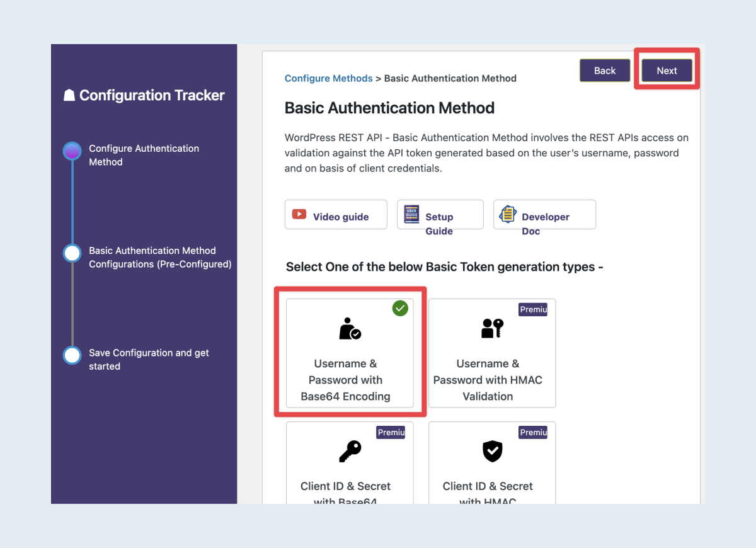This screenshot has height=548, width=756.
Task: Select the Save Configuration step circle
Action: tap(72, 355)
